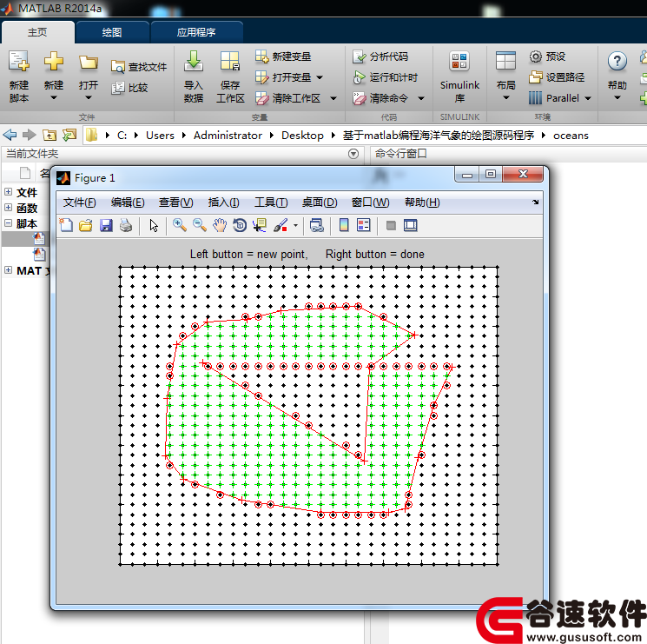Click the Layout (布局) icon

[505, 61]
